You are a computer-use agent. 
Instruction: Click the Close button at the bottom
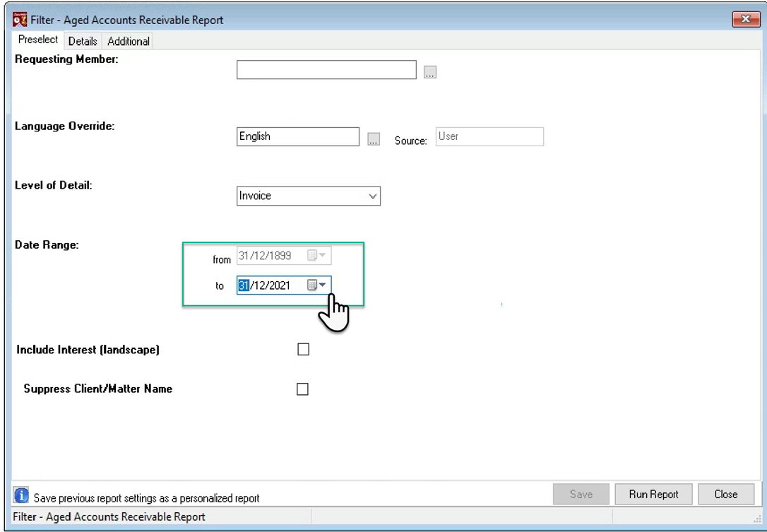[726, 495]
